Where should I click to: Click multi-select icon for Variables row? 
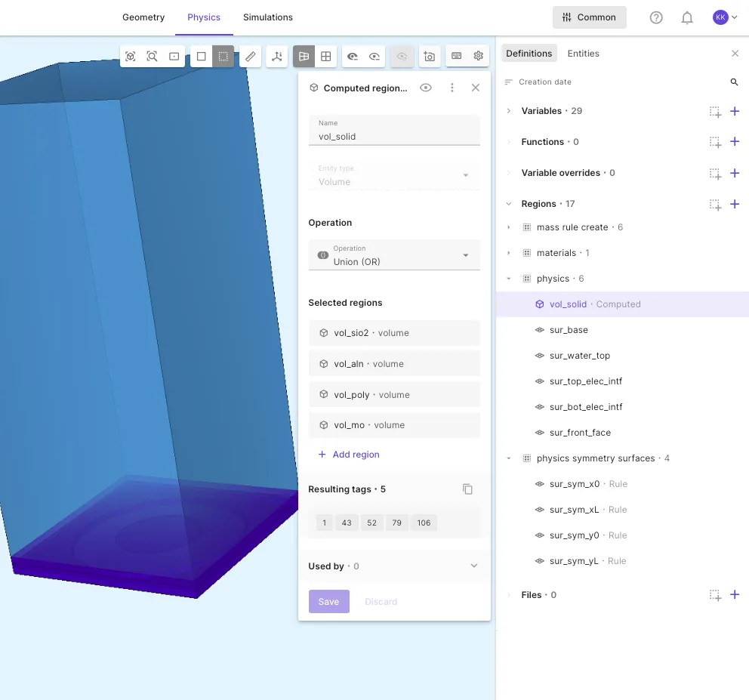pos(715,112)
